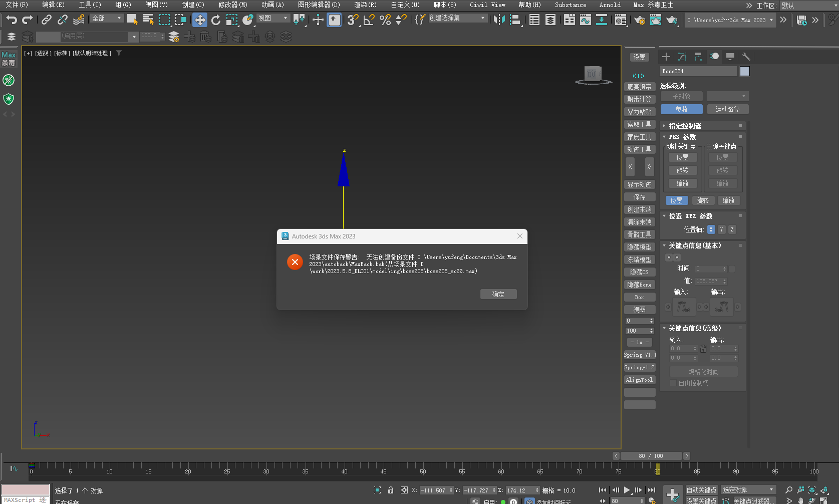Click the 运动路径 button
This screenshot has height=504, width=839.
[x=727, y=109]
